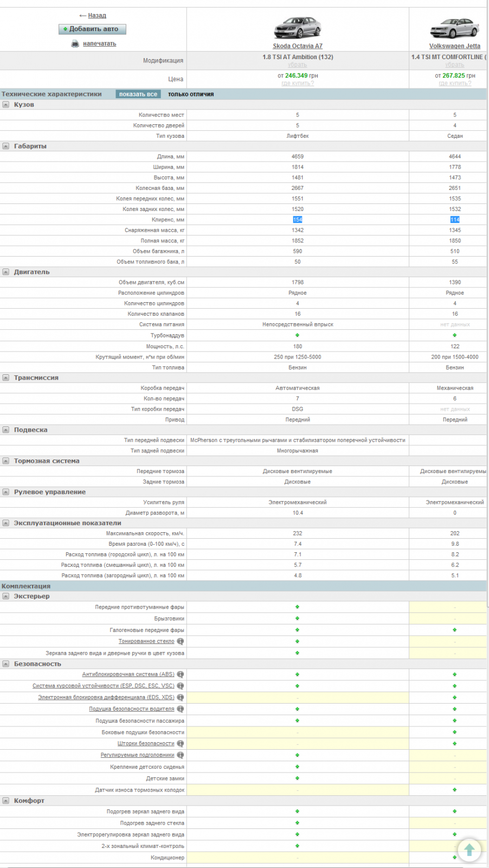The height and width of the screenshot is (868, 489).
Task: Collapse the Экстерьер section
Action: [5, 596]
